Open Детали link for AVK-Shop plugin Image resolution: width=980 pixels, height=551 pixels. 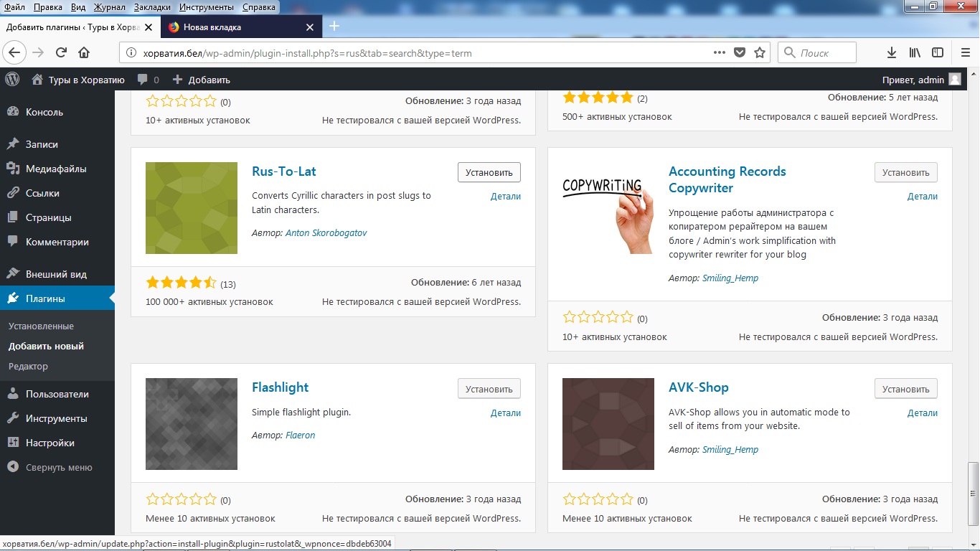(922, 413)
